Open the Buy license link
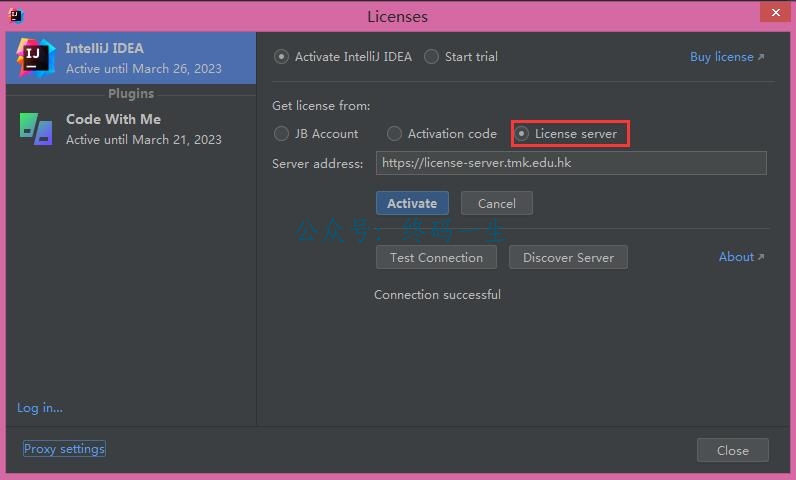Viewport: 796px width, 480px height. click(x=727, y=57)
